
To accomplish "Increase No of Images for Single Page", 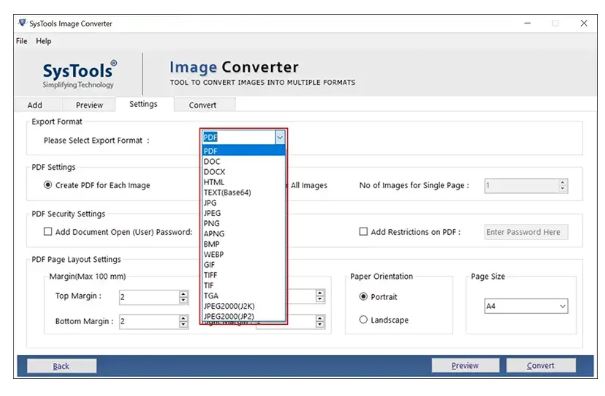I will tap(563, 182).
